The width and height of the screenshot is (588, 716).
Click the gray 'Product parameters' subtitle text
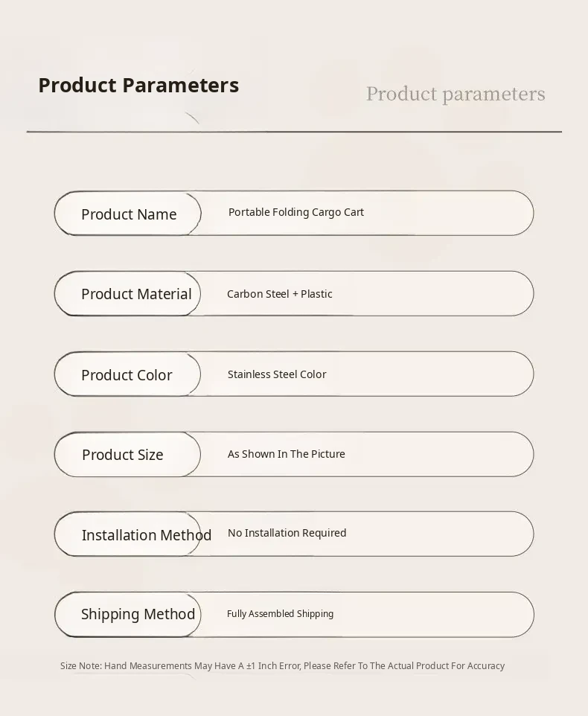click(x=455, y=95)
